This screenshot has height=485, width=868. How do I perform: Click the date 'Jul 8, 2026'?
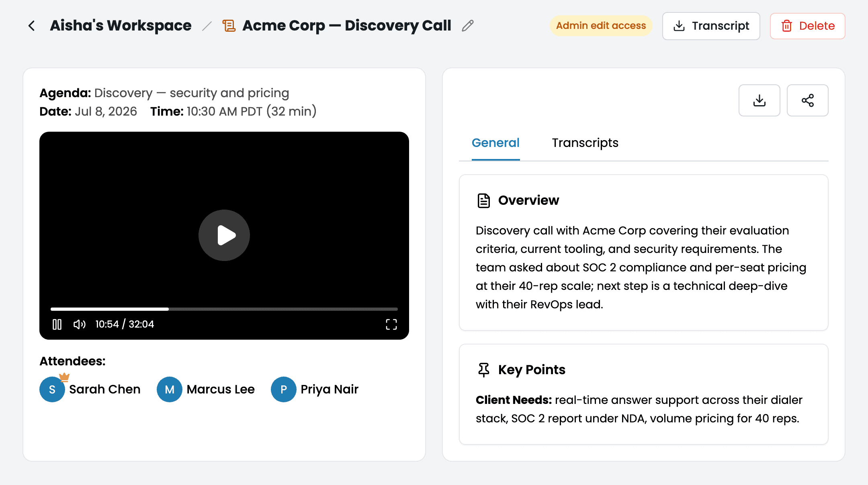tap(106, 112)
